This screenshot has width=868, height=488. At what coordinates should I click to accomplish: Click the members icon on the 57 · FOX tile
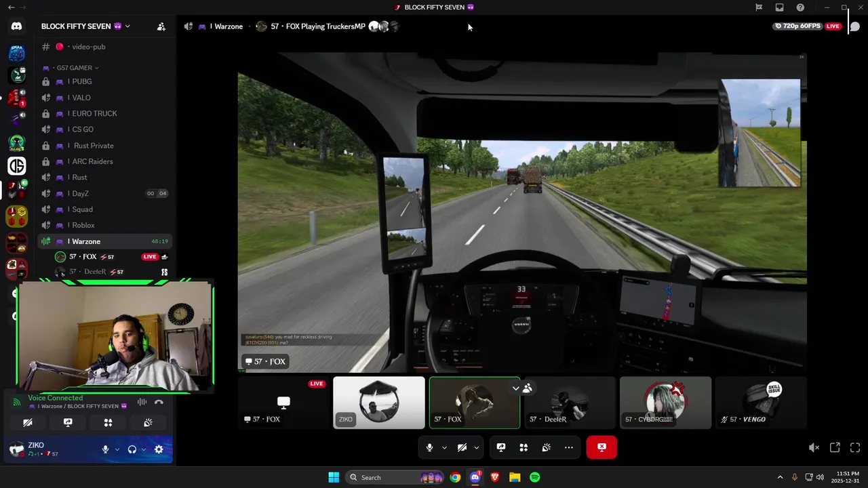[x=527, y=388]
